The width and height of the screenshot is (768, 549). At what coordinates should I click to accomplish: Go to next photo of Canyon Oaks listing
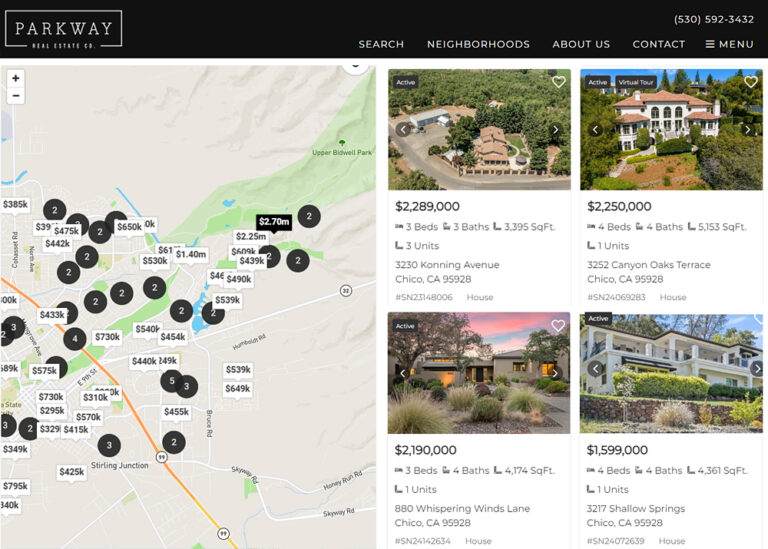tap(747, 129)
